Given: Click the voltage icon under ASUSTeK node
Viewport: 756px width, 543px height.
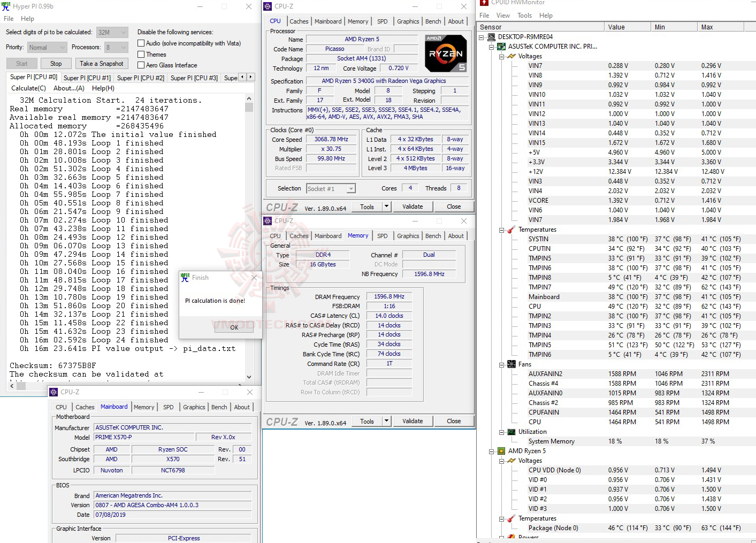Looking at the screenshot, I should click(x=511, y=56).
